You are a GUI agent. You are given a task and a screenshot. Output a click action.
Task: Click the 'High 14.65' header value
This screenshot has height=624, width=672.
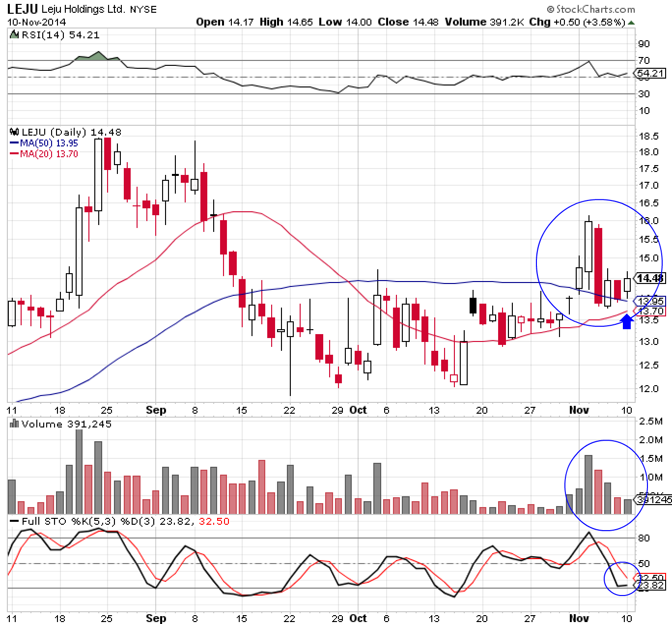286,22
